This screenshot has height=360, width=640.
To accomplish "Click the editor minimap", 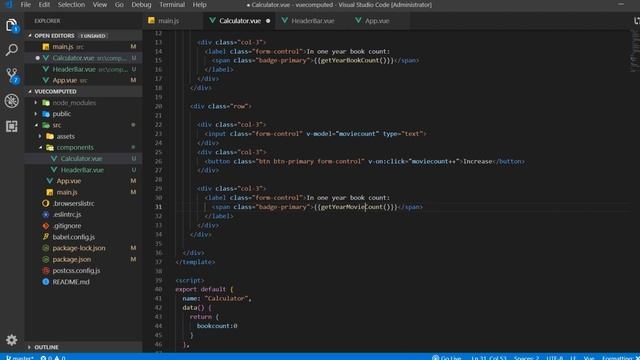I will click(635, 51).
